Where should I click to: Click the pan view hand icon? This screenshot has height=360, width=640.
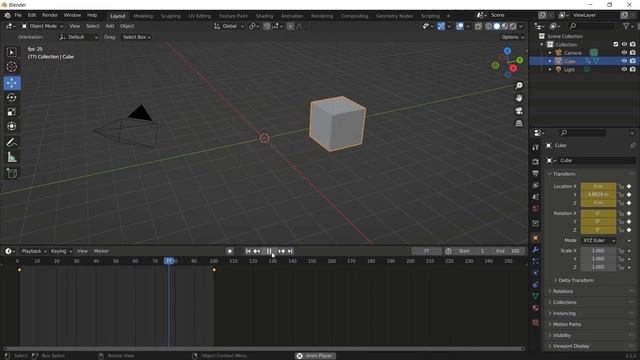(x=519, y=98)
